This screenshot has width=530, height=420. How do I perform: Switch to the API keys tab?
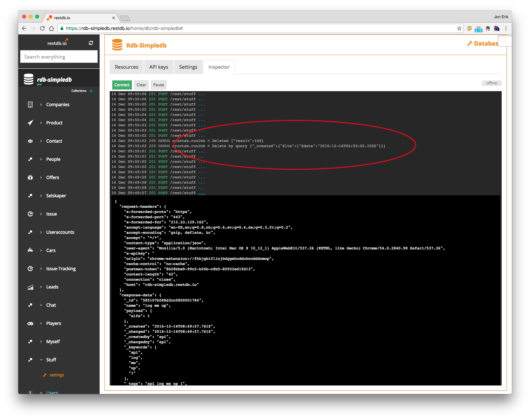tap(159, 67)
